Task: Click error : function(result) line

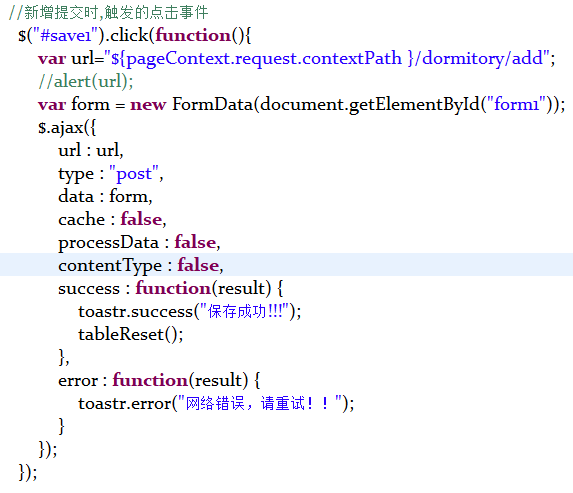Action: pyautogui.click(x=159, y=380)
